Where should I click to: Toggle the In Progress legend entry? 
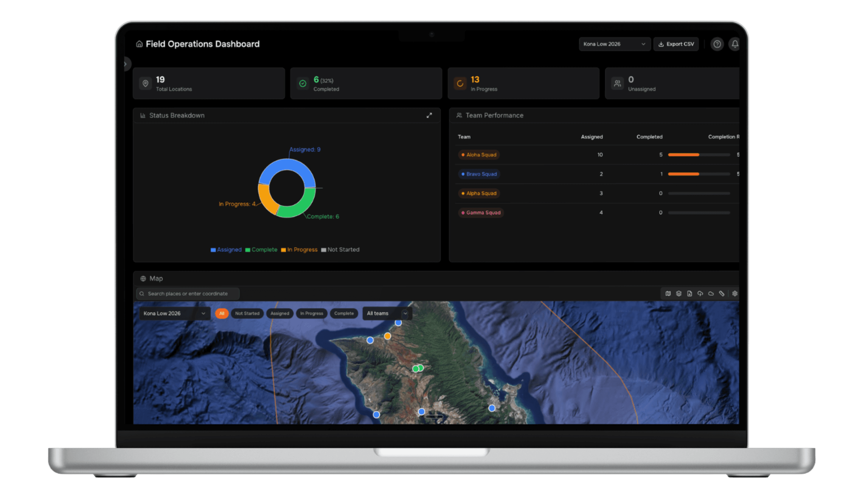pos(299,250)
